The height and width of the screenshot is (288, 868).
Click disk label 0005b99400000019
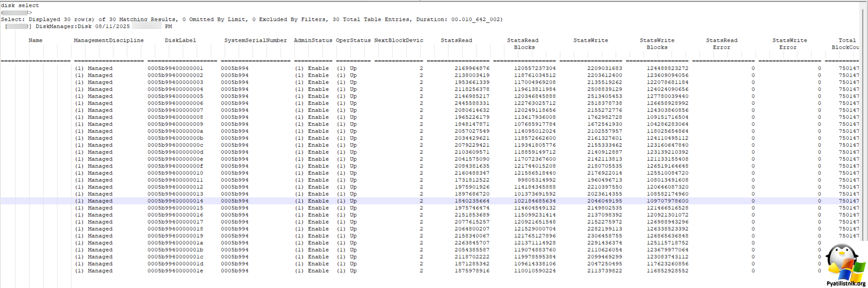(175, 236)
